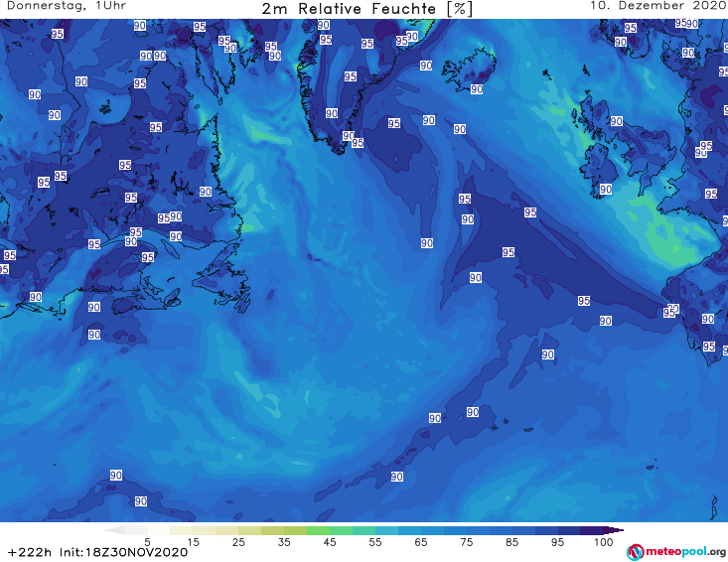Image resolution: width=728 pixels, height=562 pixels.
Task: Click the '15' tick label on the color scale
Action: [x=193, y=541]
